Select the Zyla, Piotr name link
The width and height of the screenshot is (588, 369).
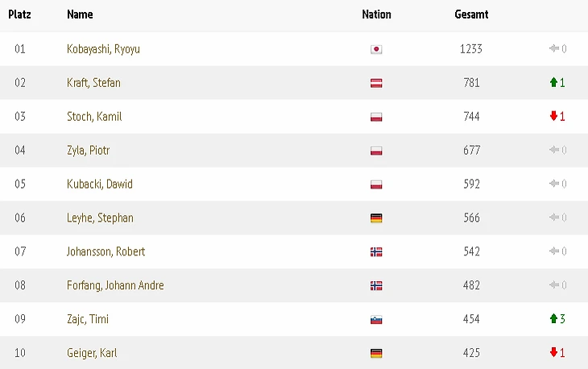(90, 151)
